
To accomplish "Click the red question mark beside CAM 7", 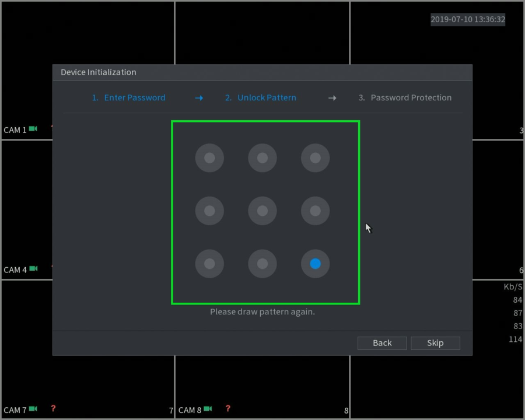I will point(53,408).
